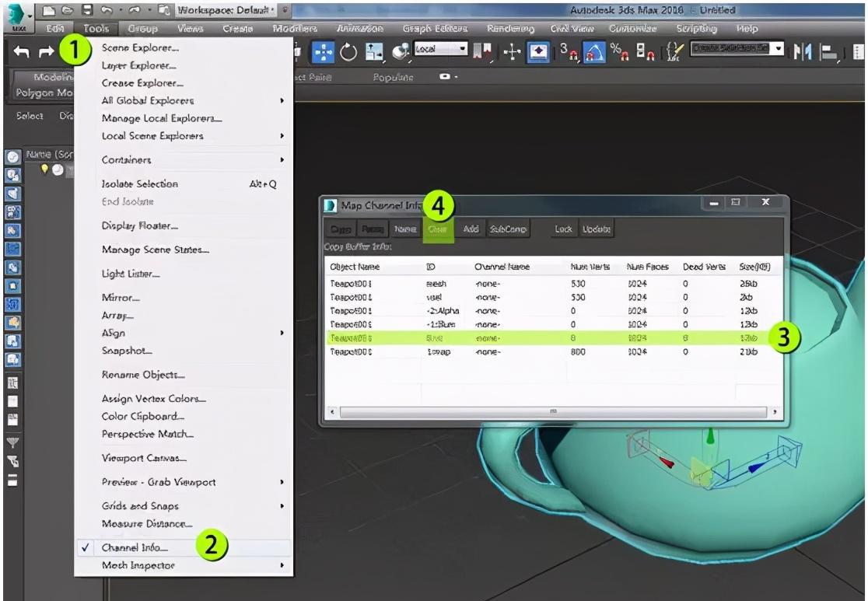Open the Rendering menu in the menu bar
This screenshot has width=868, height=601.
510,28
